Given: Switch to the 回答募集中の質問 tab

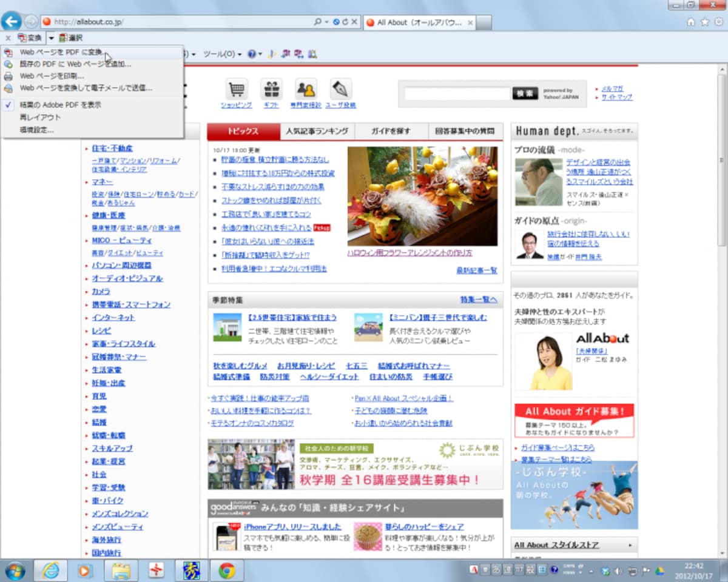Looking at the screenshot, I should coord(465,132).
